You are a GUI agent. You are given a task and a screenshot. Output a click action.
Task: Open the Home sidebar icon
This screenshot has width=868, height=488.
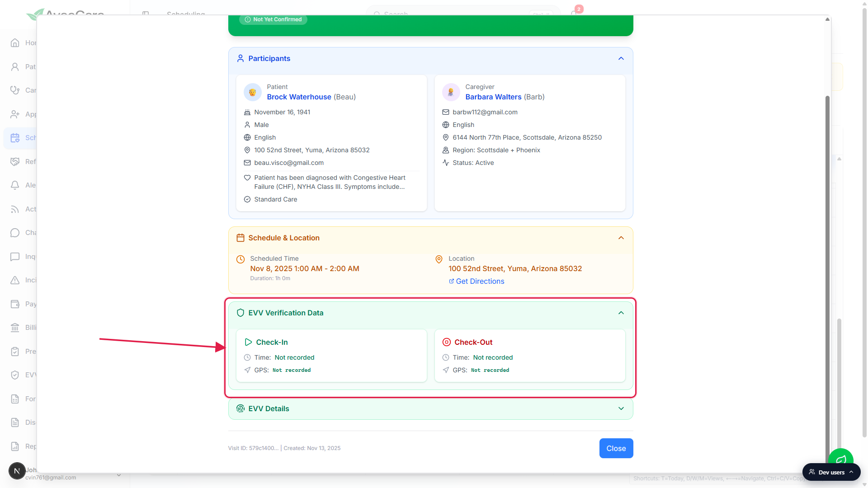coord(15,43)
